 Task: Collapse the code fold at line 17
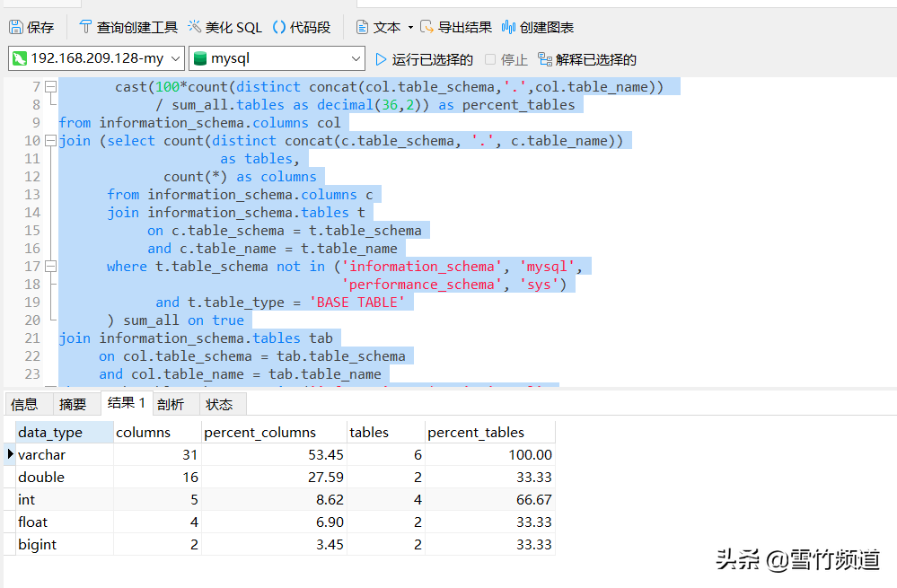(x=50, y=267)
